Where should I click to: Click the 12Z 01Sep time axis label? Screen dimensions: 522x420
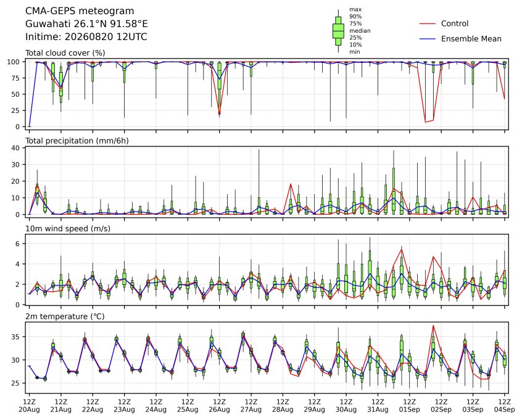[410, 406]
